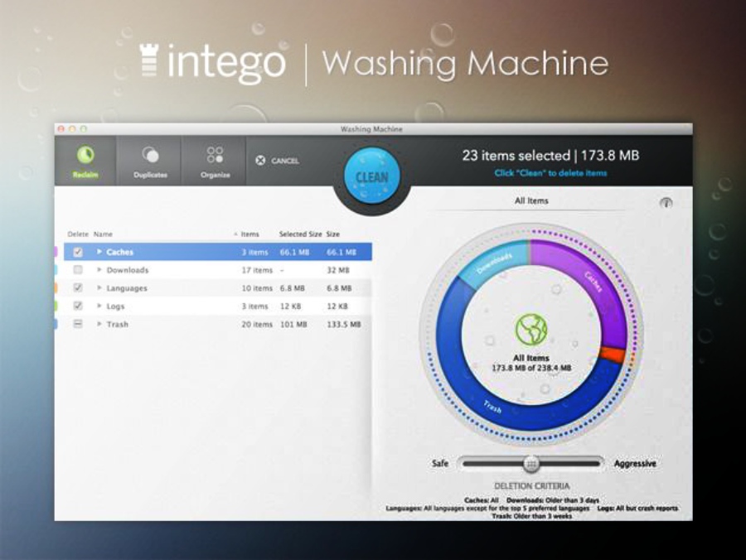
Task: Toggle the Trash partial-selection checkbox
Action: (x=78, y=324)
